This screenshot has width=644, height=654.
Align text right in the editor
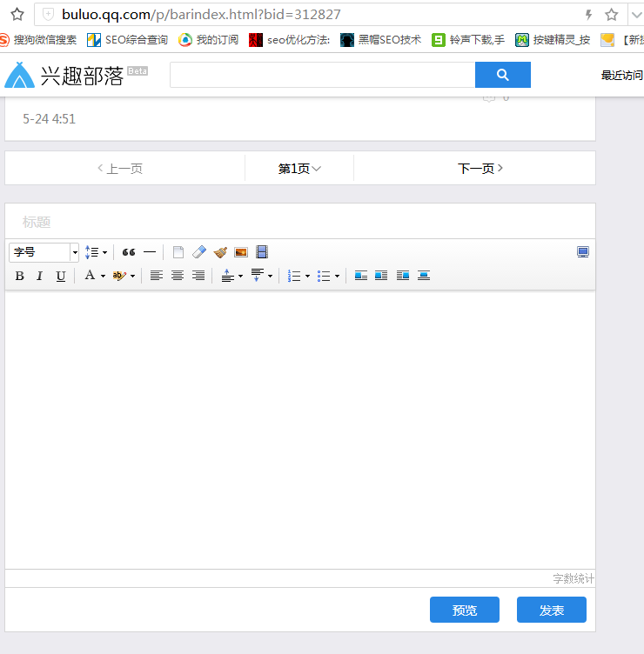coord(198,276)
